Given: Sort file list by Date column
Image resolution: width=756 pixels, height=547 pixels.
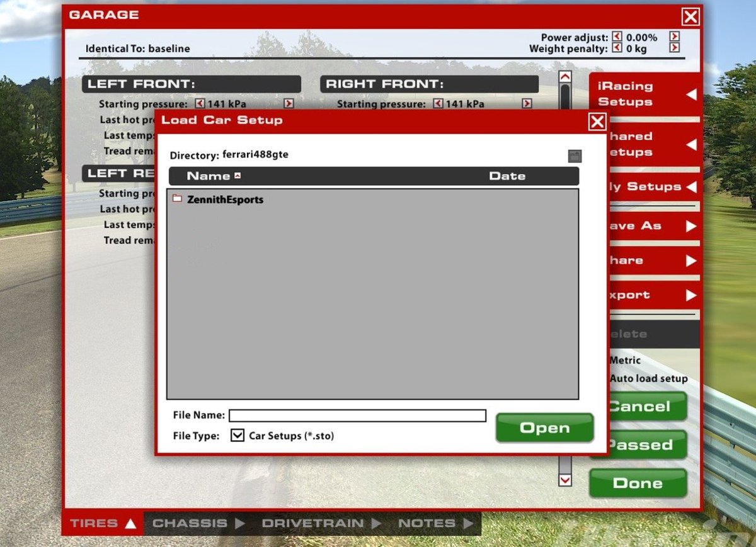Looking at the screenshot, I should 507,176.
